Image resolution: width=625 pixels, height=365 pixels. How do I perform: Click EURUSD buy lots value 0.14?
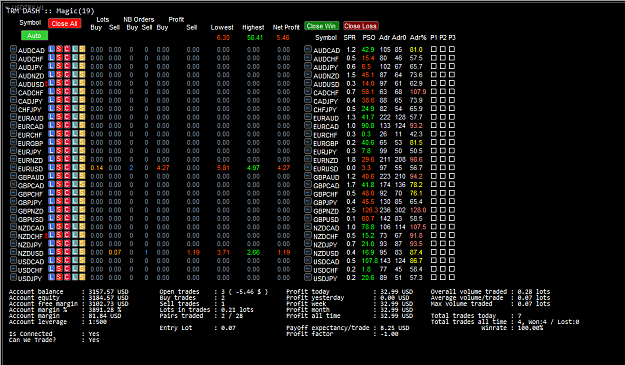[96, 168]
